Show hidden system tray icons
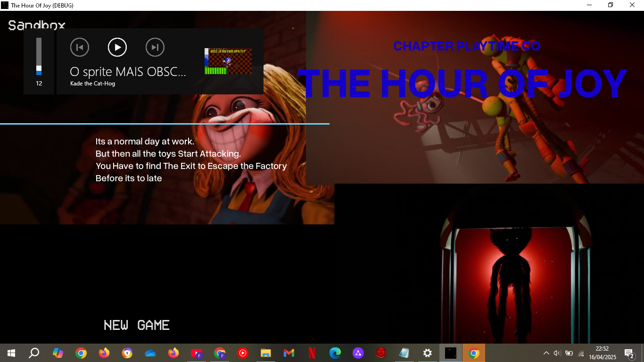644x362 pixels. click(546, 353)
